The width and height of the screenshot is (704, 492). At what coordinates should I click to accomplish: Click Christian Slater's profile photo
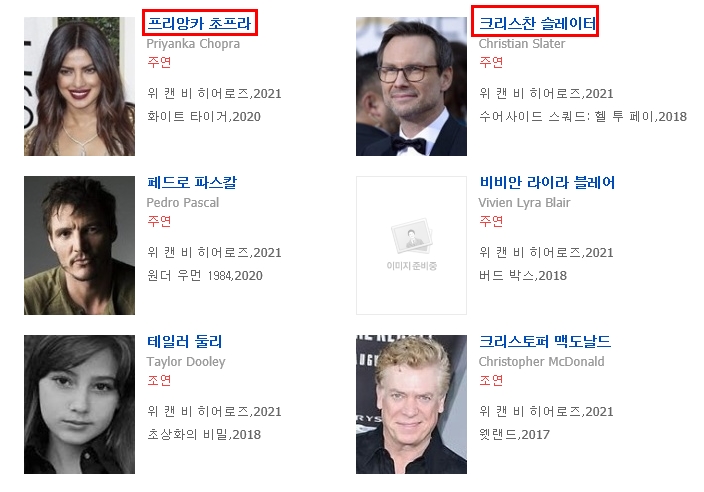click(x=411, y=87)
